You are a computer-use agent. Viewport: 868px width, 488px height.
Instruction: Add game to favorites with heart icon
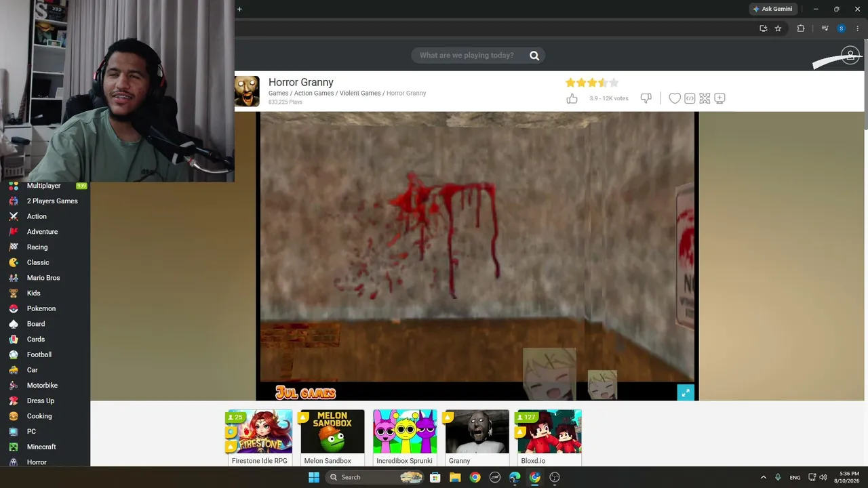(x=675, y=98)
